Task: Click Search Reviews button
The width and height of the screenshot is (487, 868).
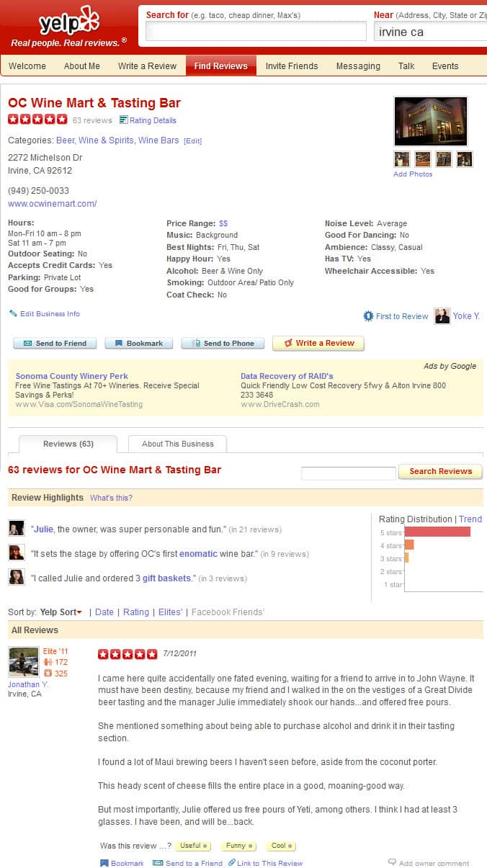Action: [440, 471]
